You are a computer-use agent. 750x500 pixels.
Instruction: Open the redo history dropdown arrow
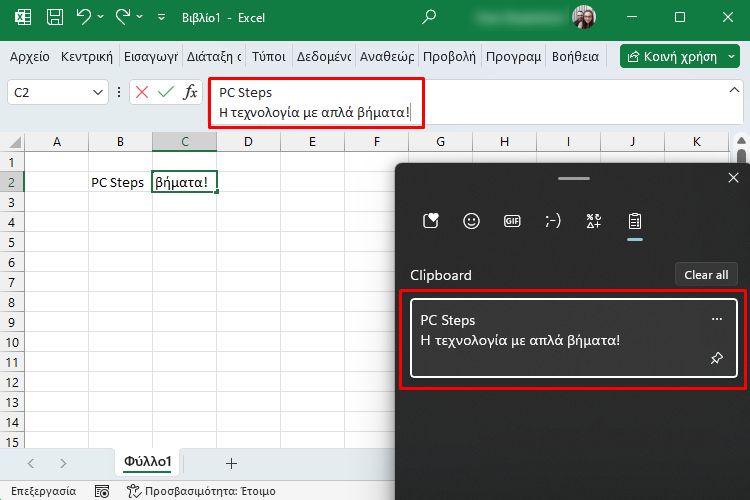140,17
